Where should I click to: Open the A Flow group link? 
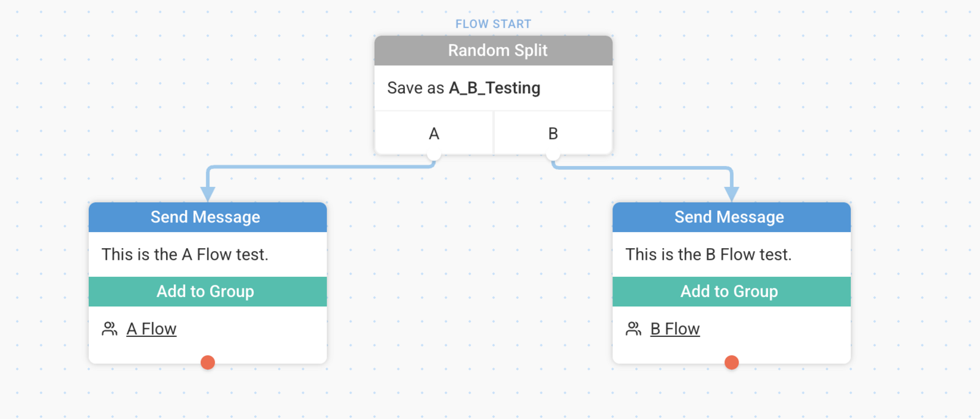pos(151,329)
